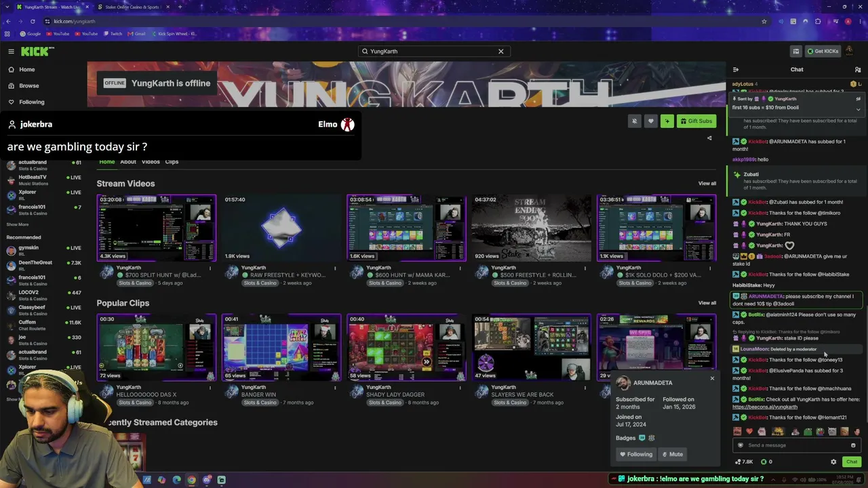
Task: Open Following in the sidebar
Action: [x=26, y=102]
